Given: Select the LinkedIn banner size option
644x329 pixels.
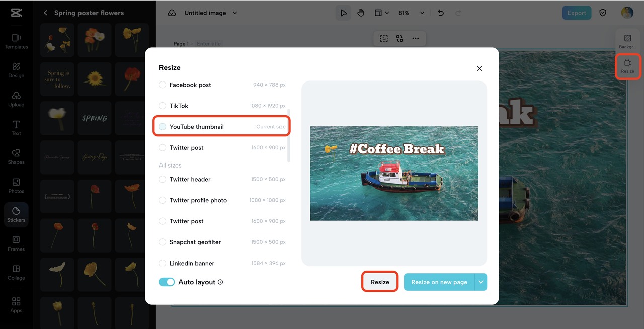Looking at the screenshot, I should coord(222,263).
